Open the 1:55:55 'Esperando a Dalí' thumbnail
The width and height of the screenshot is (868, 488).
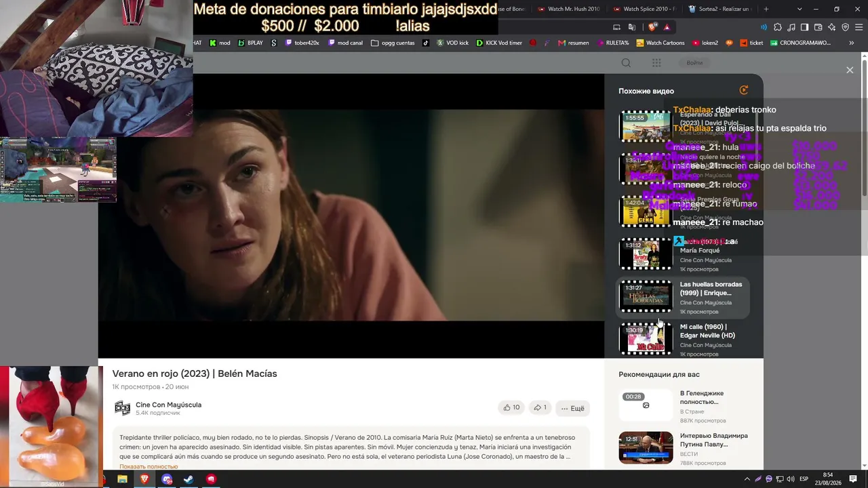(646, 127)
